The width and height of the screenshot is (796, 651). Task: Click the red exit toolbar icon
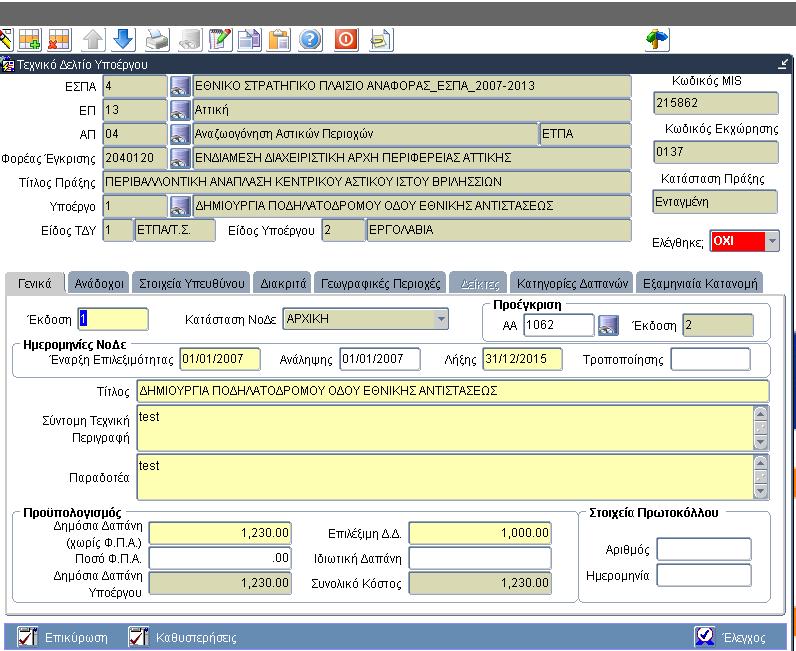click(x=346, y=40)
